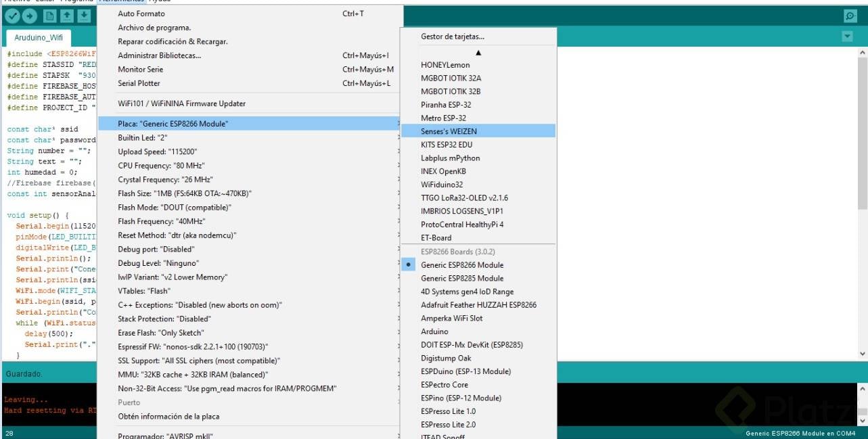Viewport: 868px width, 439px height.
Task: Select the Piranha ESP-32 board
Action: pyautogui.click(x=478, y=105)
